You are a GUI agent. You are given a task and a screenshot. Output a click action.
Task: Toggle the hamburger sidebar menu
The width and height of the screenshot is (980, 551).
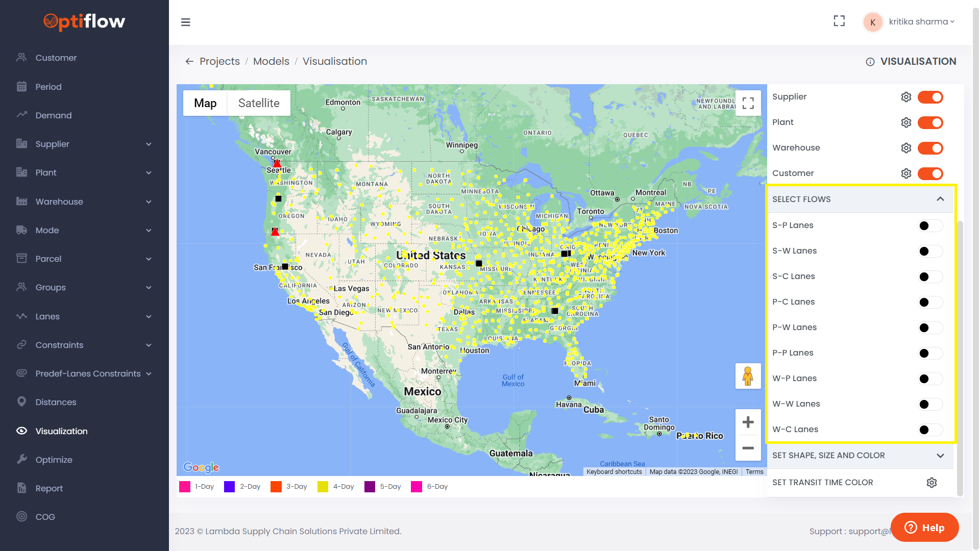point(186,22)
